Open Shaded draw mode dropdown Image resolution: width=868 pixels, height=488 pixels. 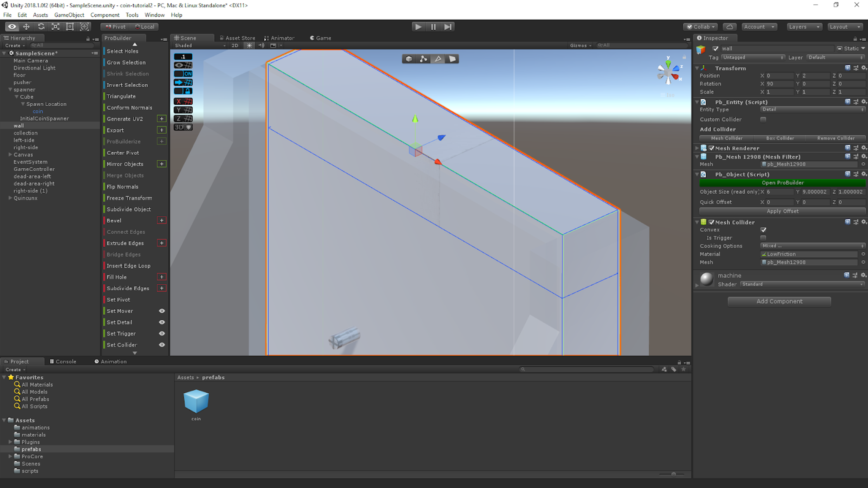tap(200, 45)
